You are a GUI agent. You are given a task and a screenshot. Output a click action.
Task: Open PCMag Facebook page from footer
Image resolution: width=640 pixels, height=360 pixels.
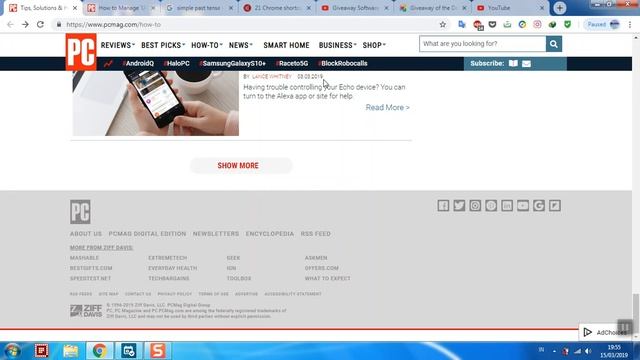point(443,205)
